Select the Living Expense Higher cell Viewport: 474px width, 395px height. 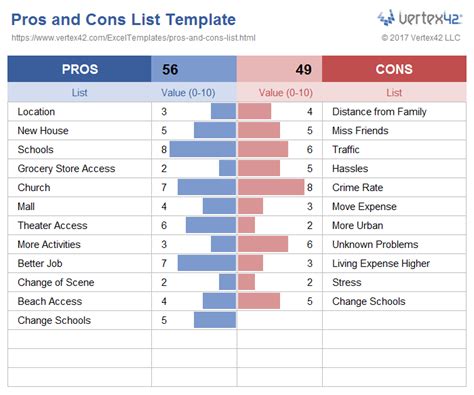pyautogui.click(x=394, y=263)
